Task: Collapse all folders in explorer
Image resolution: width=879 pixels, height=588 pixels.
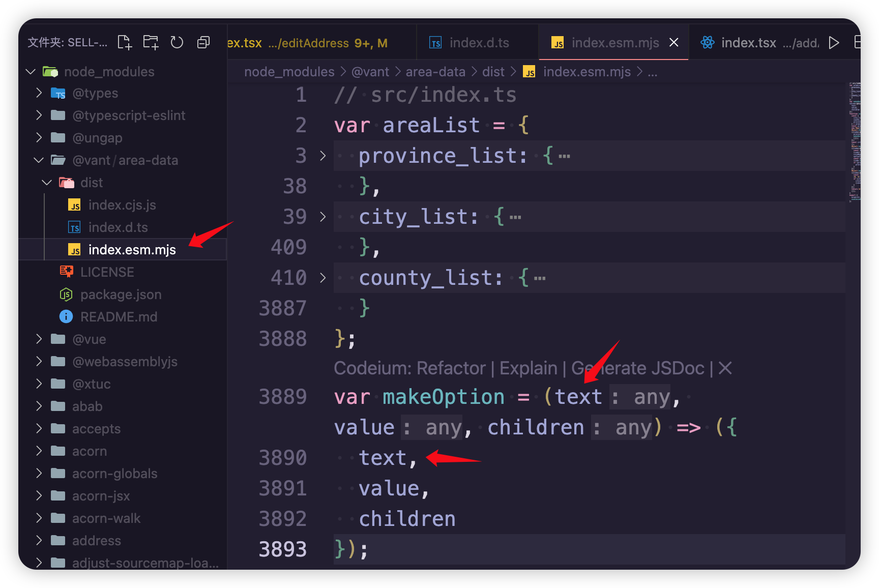Action: pos(203,42)
